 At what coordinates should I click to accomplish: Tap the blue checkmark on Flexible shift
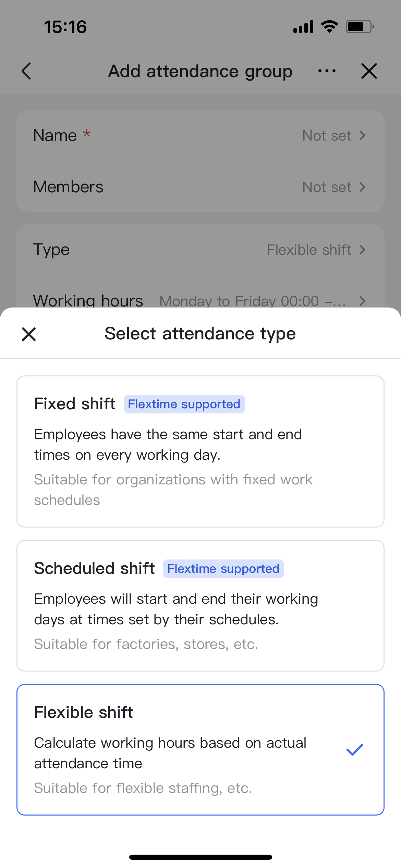tap(354, 750)
